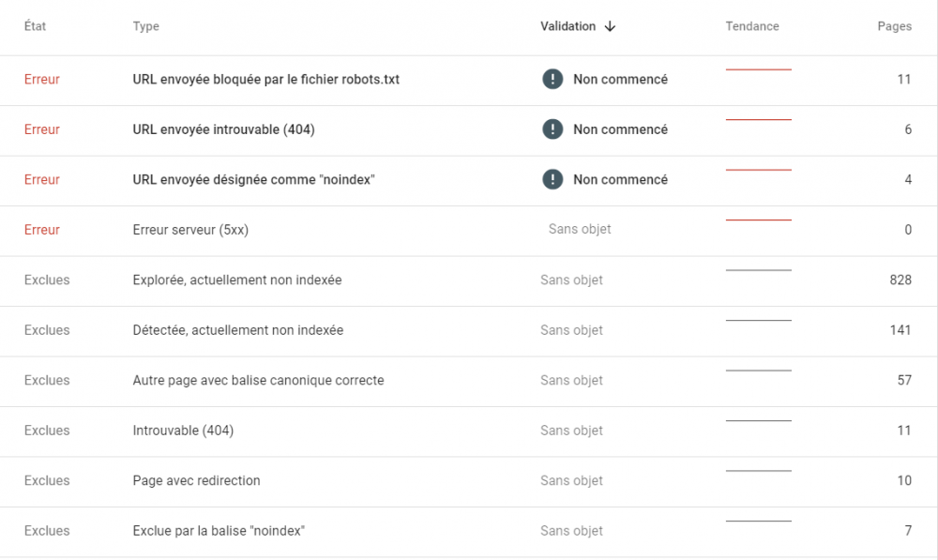Click the robots.txt row warning icon
The image size is (938, 560).
tap(552, 80)
